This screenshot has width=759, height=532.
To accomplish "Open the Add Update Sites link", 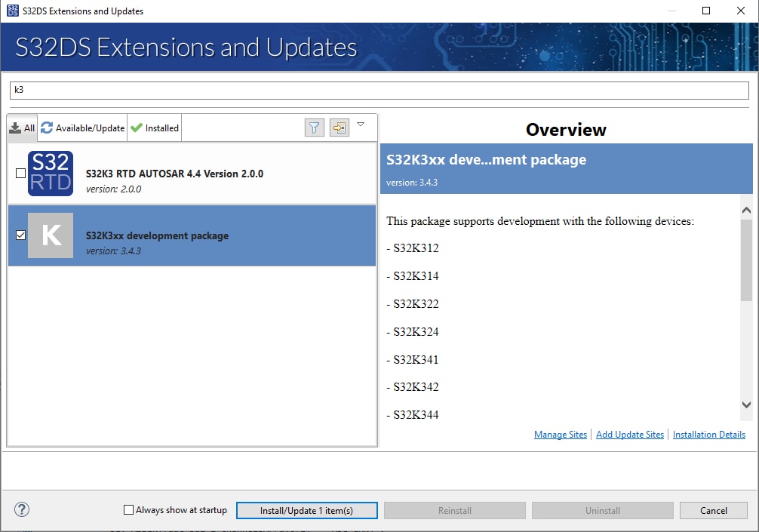I will 629,435.
